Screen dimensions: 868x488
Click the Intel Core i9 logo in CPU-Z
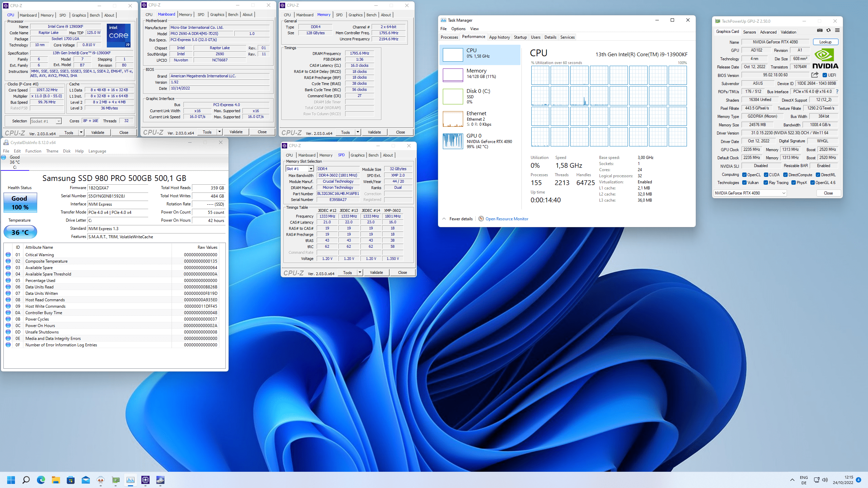click(119, 35)
